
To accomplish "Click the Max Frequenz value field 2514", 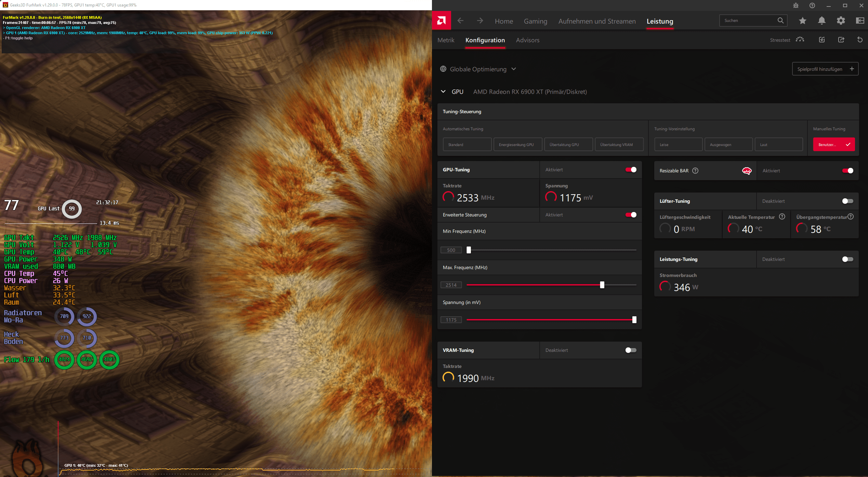I will pyautogui.click(x=451, y=285).
